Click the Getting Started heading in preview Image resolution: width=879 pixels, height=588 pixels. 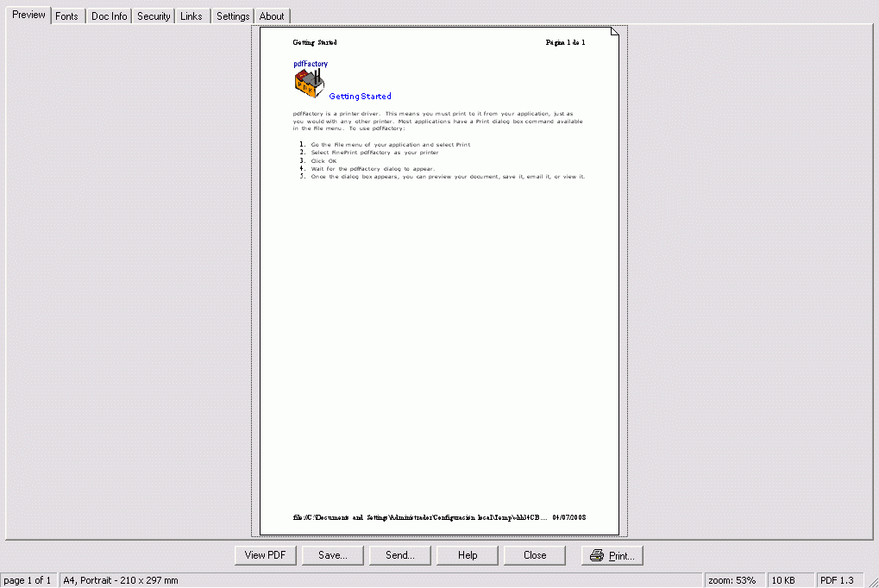[360, 97]
